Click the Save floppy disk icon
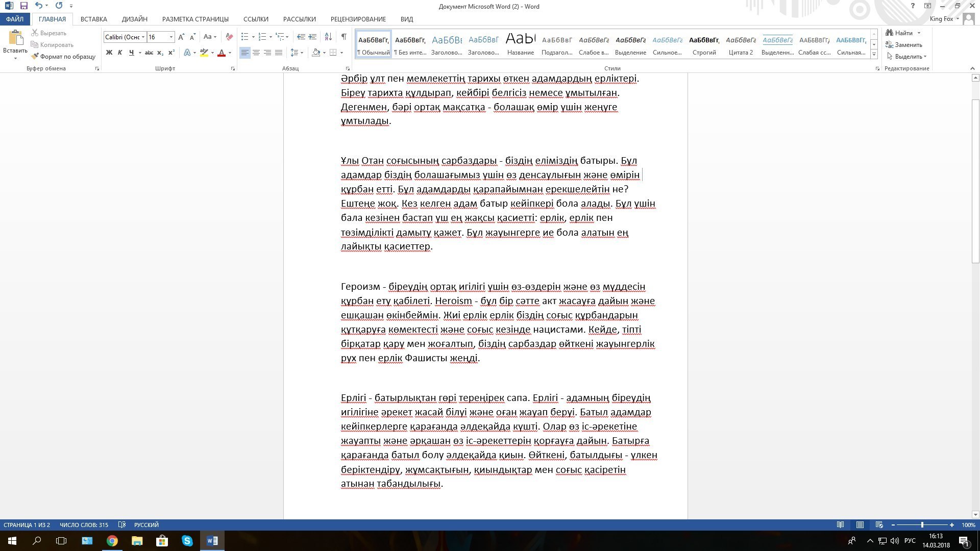 [23, 6]
